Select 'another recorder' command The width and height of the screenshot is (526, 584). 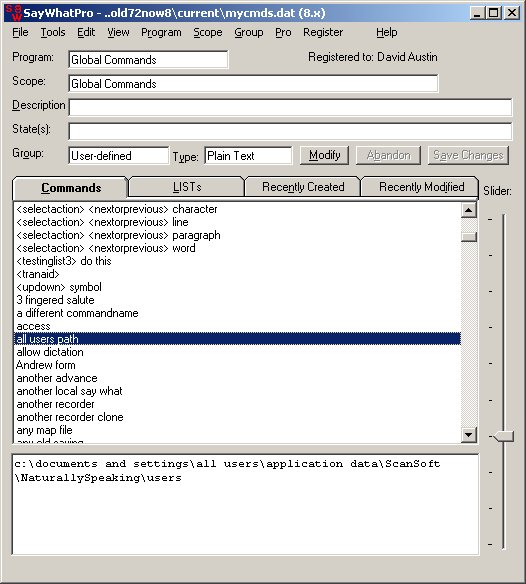coord(237,404)
